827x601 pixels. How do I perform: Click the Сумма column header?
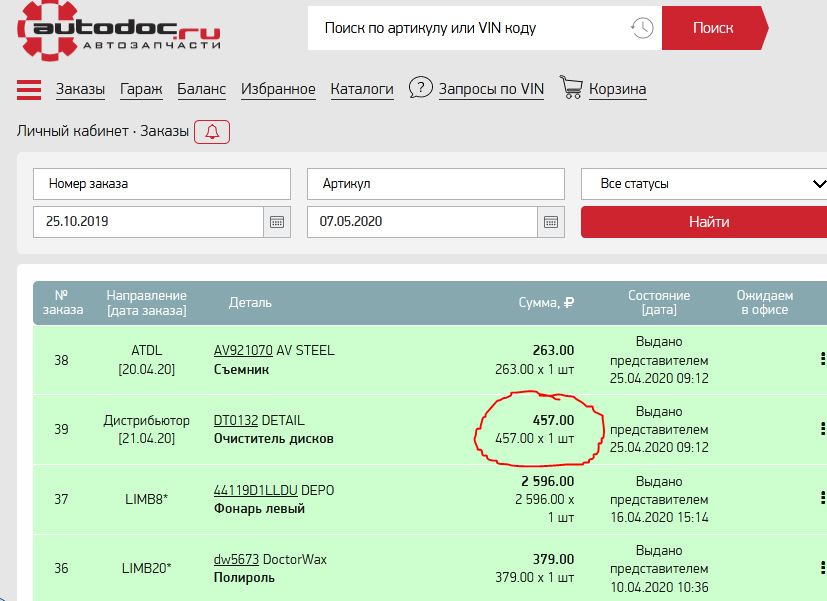point(546,303)
